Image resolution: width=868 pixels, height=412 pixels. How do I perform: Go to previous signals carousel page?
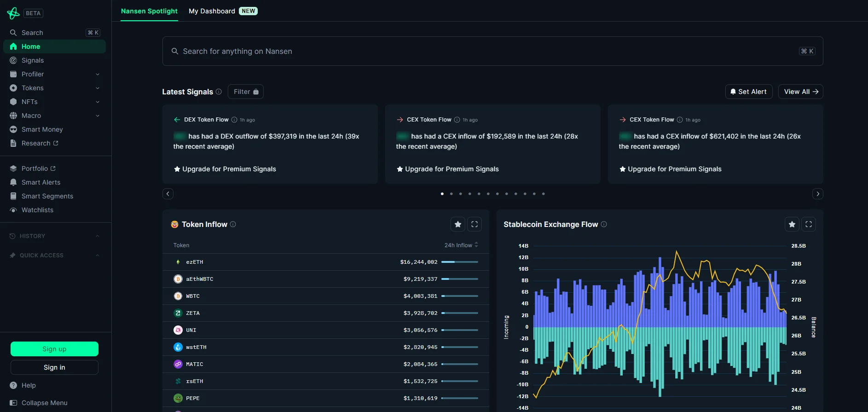click(x=168, y=194)
